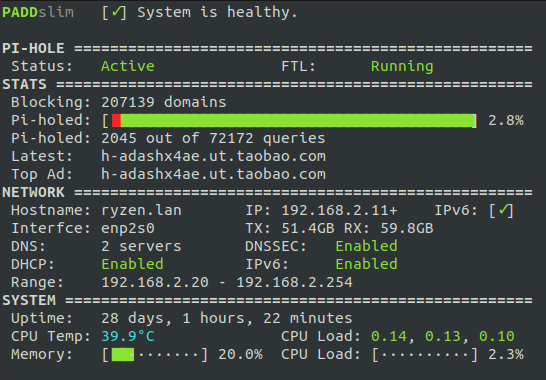The width and height of the screenshot is (546, 380).
Task: Select interface name 'enp2s0'
Action: 128,229
